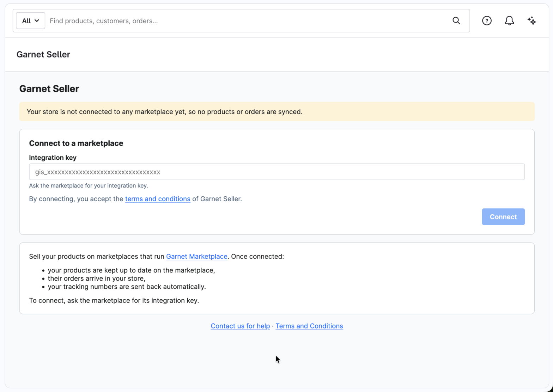Click the Integration key label
This screenshot has height=392, width=553.
(53, 158)
